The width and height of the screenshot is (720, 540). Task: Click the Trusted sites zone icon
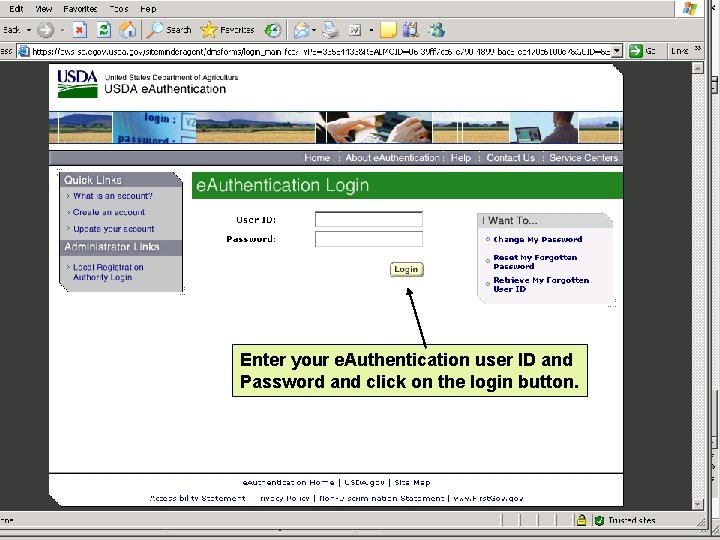[599, 520]
